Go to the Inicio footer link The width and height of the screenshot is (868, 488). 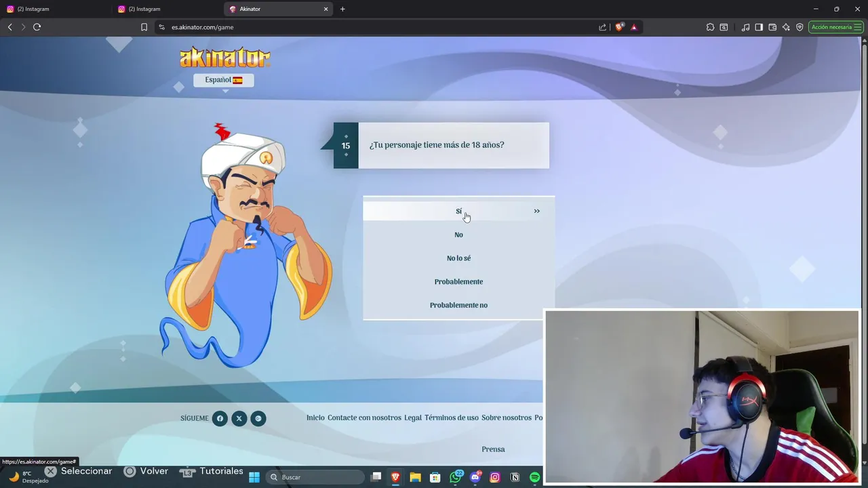coord(315,418)
